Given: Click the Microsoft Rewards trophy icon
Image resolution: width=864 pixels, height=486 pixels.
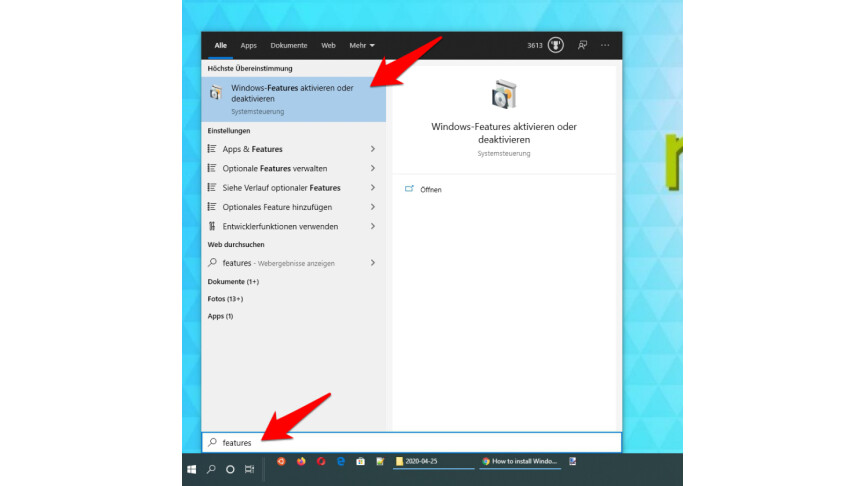Looking at the screenshot, I should point(555,45).
